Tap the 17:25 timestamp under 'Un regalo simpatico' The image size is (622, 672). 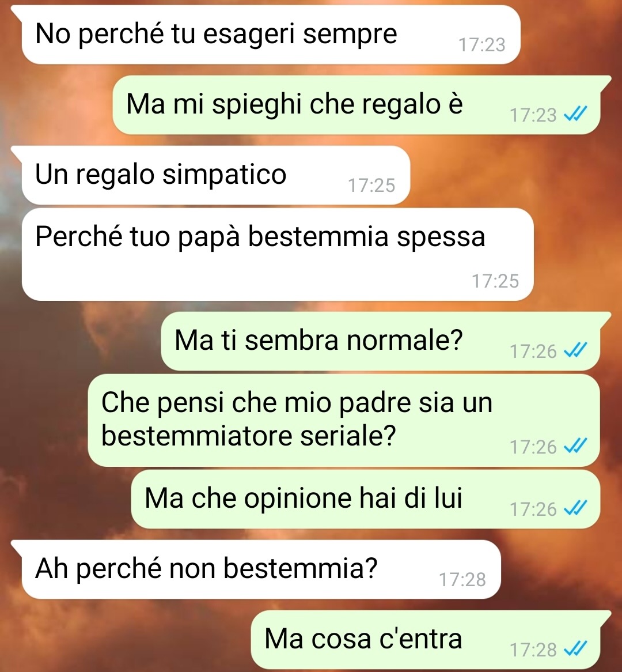click(x=371, y=185)
